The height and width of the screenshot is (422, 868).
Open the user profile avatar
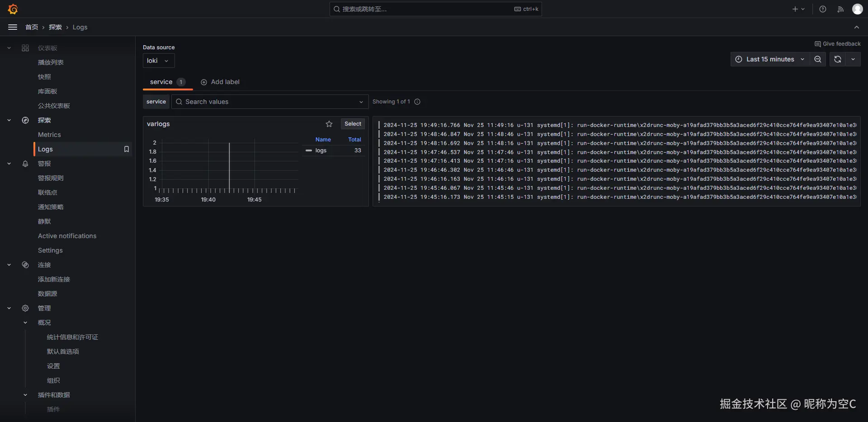tap(857, 9)
